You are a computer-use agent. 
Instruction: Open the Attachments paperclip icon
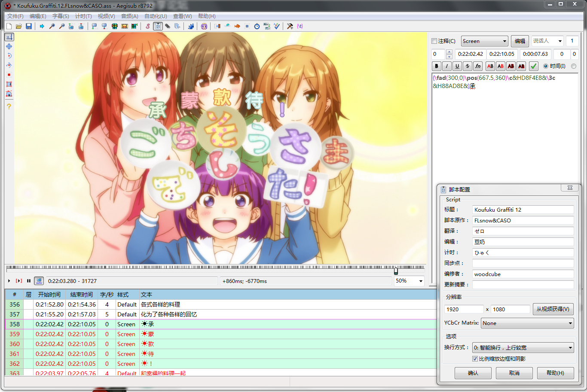pyautogui.click(x=168, y=26)
